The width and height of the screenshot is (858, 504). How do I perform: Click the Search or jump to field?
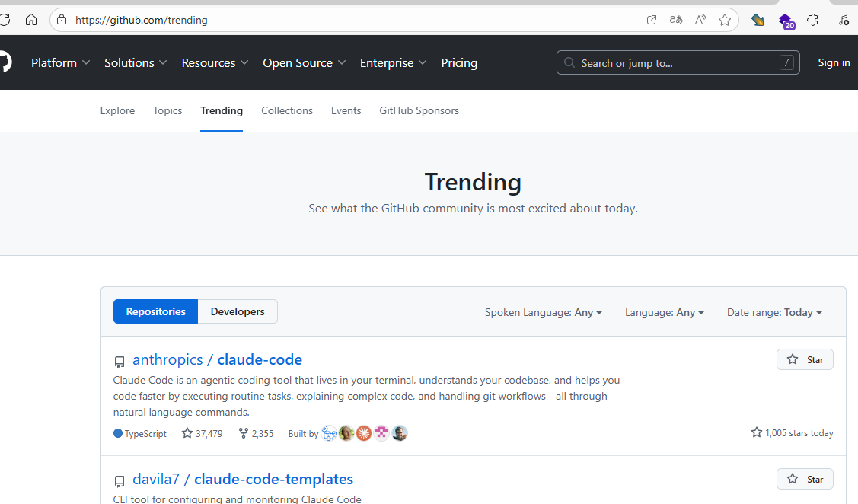click(678, 62)
